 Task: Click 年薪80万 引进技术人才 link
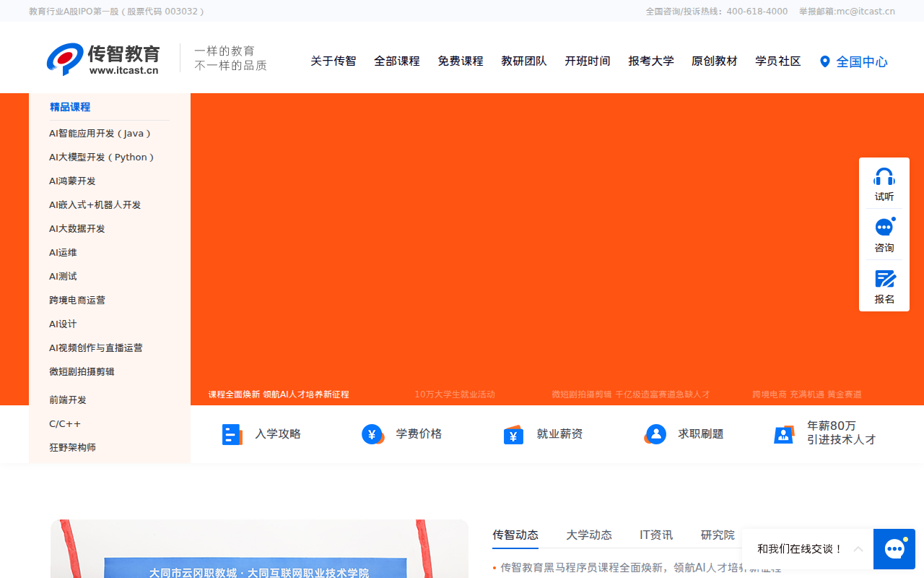tap(841, 433)
